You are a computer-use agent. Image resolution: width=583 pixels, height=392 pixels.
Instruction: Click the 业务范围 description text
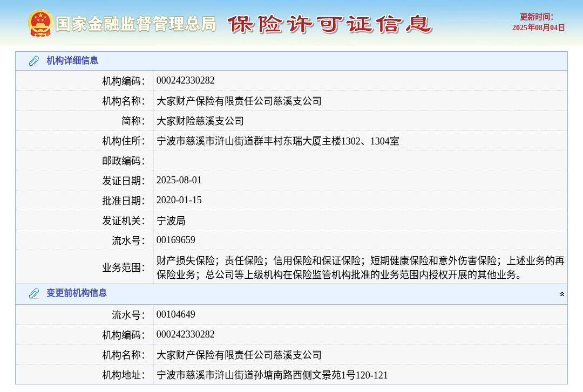tap(360, 267)
